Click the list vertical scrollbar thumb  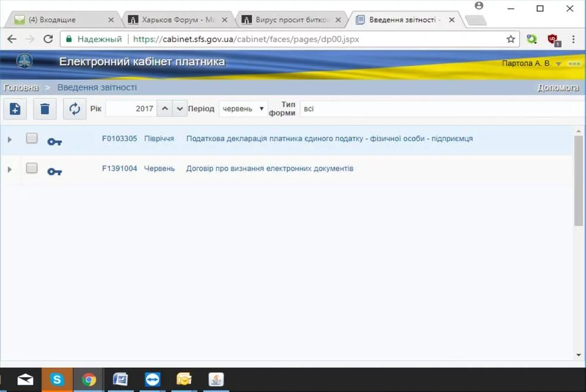coord(578,181)
